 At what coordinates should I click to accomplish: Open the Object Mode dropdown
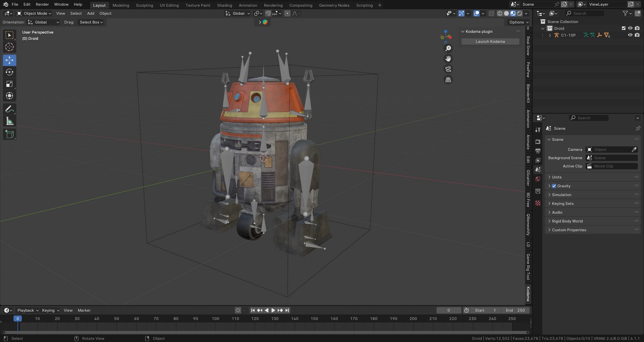[34, 13]
